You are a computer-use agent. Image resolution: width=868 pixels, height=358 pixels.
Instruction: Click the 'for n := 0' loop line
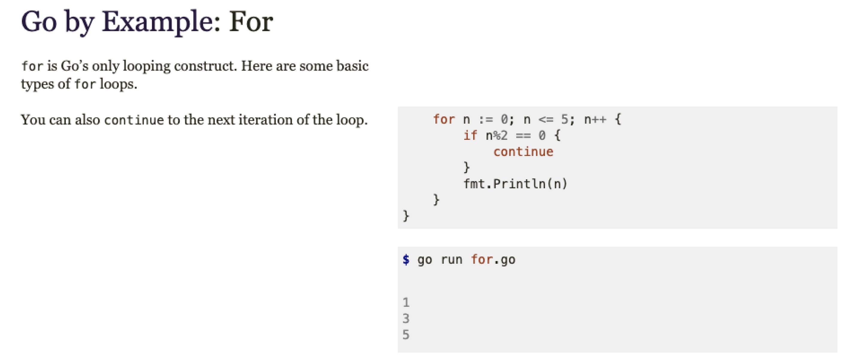click(527, 119)
